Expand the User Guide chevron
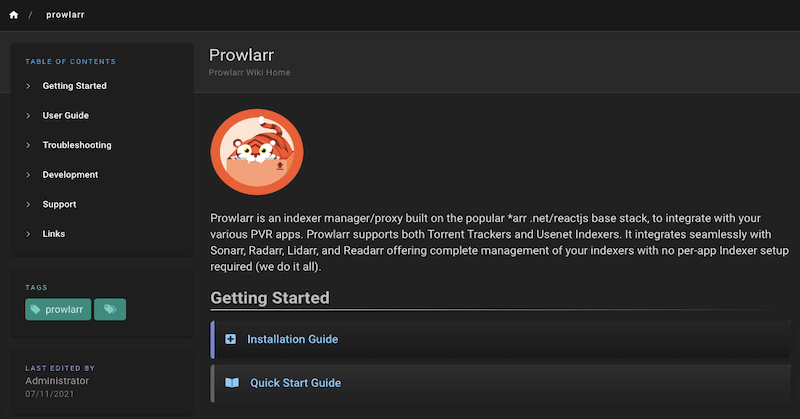 click(28, 116)
